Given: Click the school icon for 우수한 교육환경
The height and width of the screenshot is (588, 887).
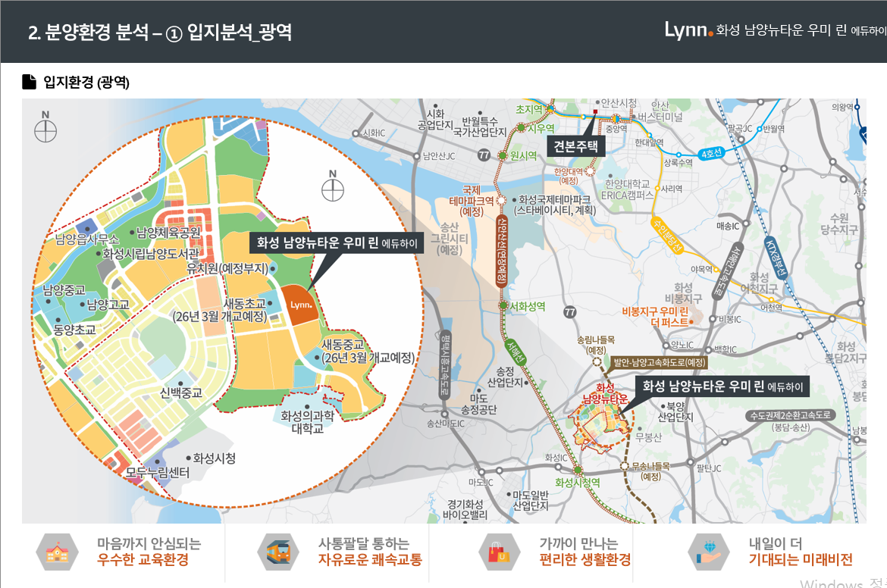Looking at the screenshot, I should [56, 551].
